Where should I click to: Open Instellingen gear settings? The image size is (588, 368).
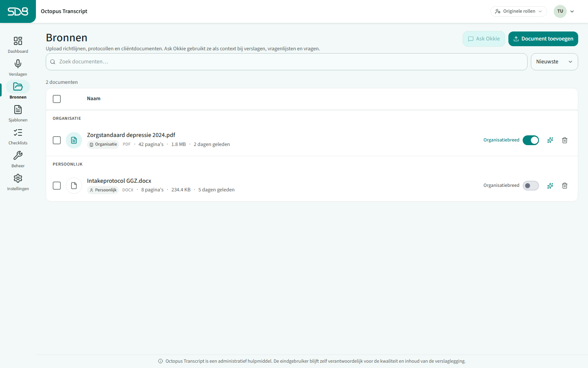(18, 182)
